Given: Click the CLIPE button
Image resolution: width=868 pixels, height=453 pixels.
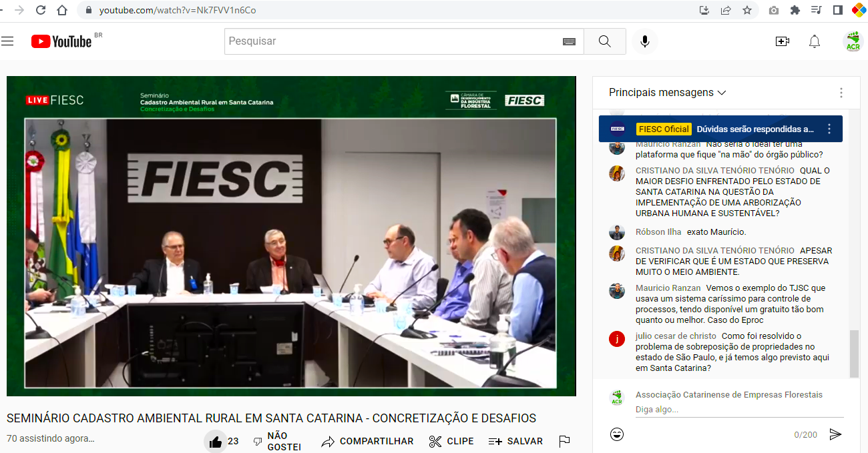Looking at the screenshot, I should point(451,442).
